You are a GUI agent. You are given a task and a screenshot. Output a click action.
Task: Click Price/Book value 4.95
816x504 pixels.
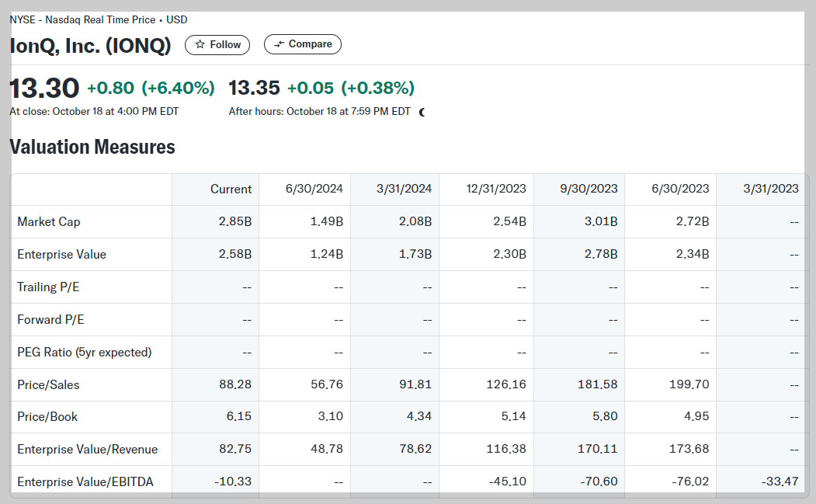click(x=696, y=416)
